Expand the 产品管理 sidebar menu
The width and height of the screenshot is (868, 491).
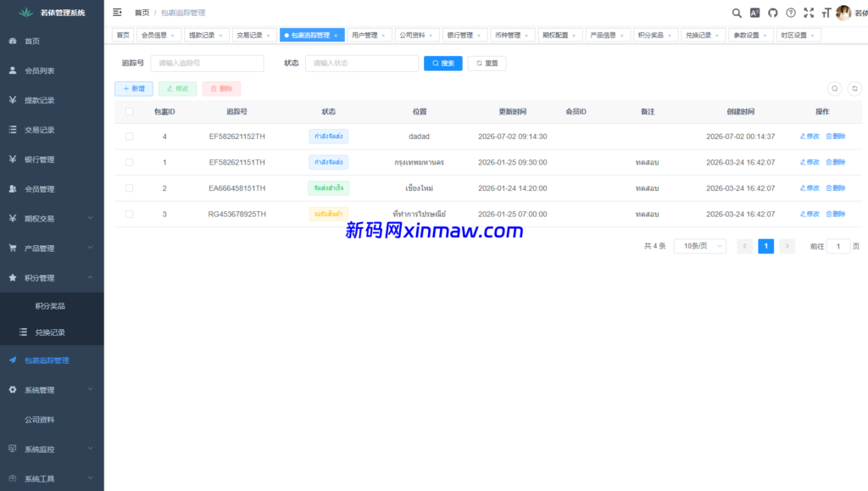click(52, 248)
